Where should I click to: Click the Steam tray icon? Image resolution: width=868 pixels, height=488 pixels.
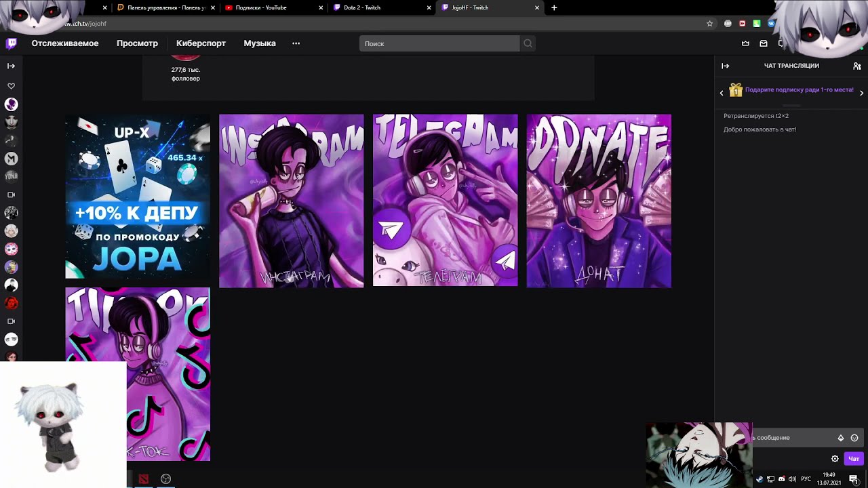click(759, 479)
